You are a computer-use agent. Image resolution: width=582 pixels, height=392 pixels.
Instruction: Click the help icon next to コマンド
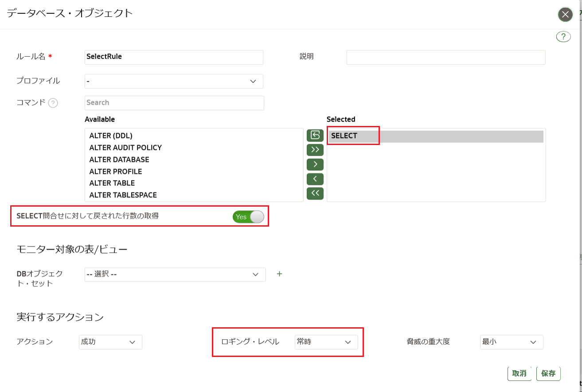tap(53, 103)
